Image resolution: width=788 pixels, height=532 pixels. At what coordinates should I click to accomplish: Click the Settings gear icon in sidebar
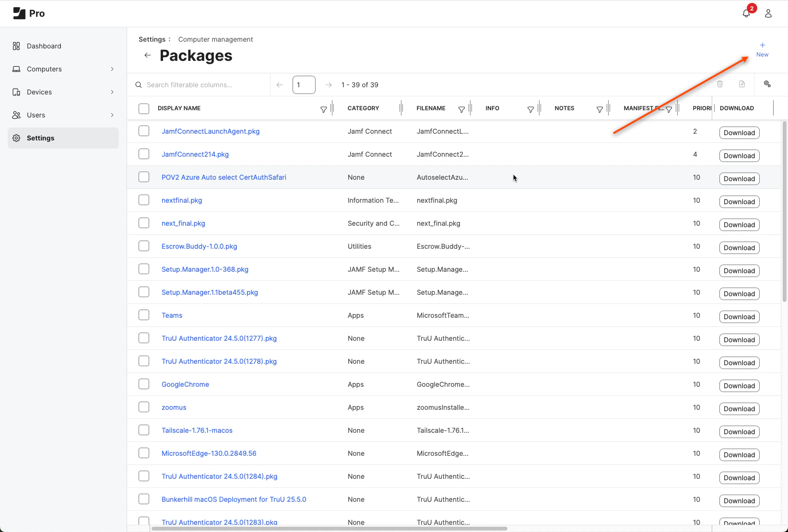pyautogui.click(x=16, y=138)
